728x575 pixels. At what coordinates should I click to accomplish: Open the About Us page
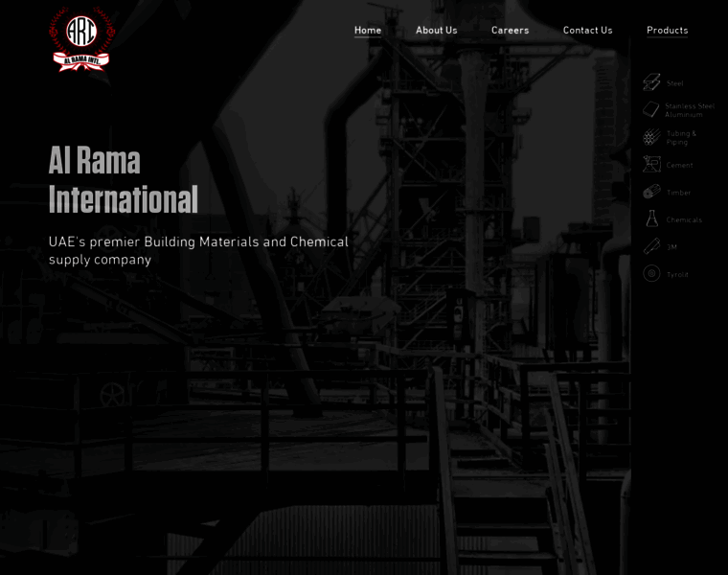(x=437, y=31)
